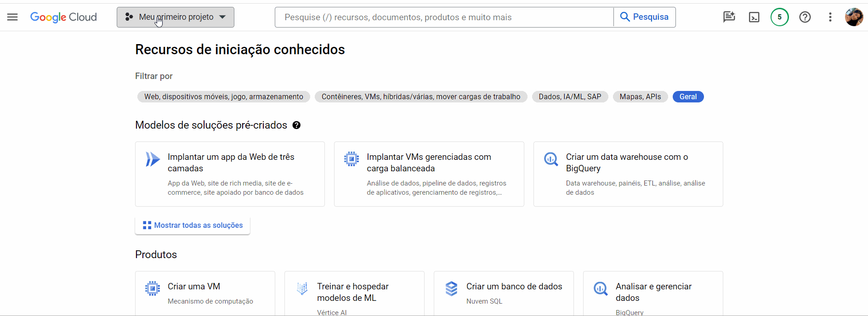Screen dimensions: 868x316
Task: Click Mostrar todas as soluções button
Action: (x=193, y=225)
